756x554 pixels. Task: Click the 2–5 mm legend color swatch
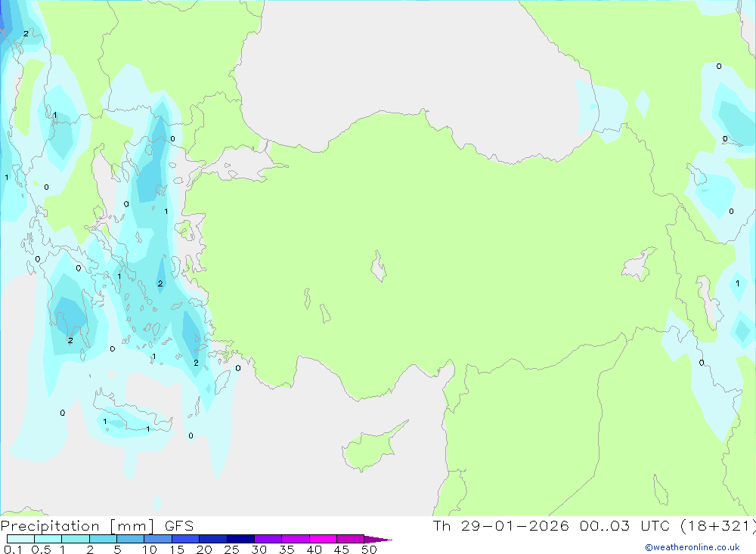click(x=103, y=539)
